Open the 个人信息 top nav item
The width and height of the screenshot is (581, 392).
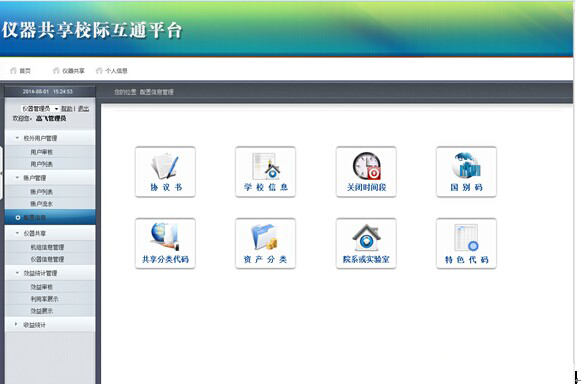click(x=112, y=71)
